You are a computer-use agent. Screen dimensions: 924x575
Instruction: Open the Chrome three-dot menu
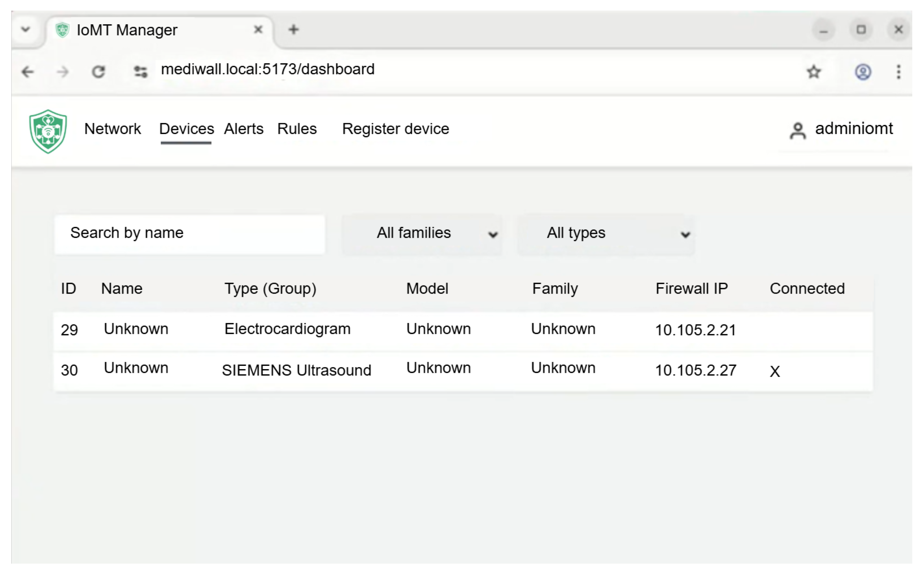[898, 72]
